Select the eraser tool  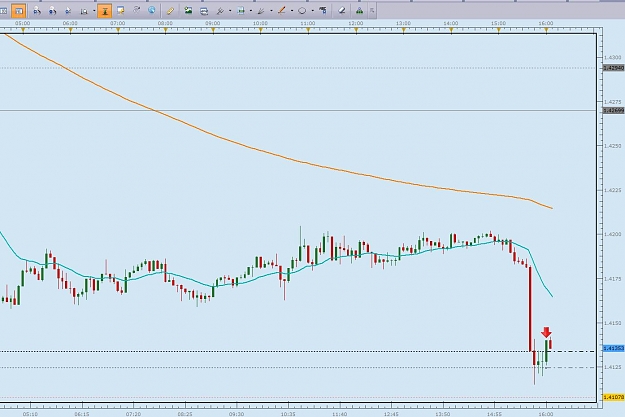tap(342, 11)
